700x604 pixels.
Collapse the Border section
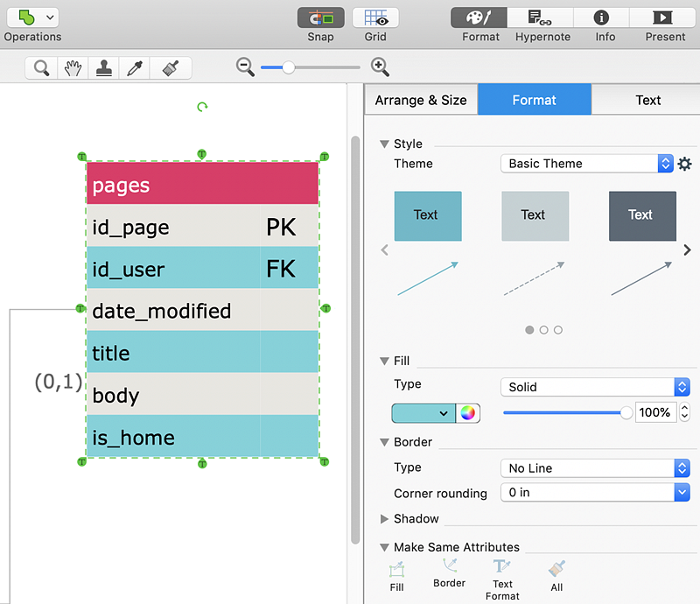coord(384,442)
